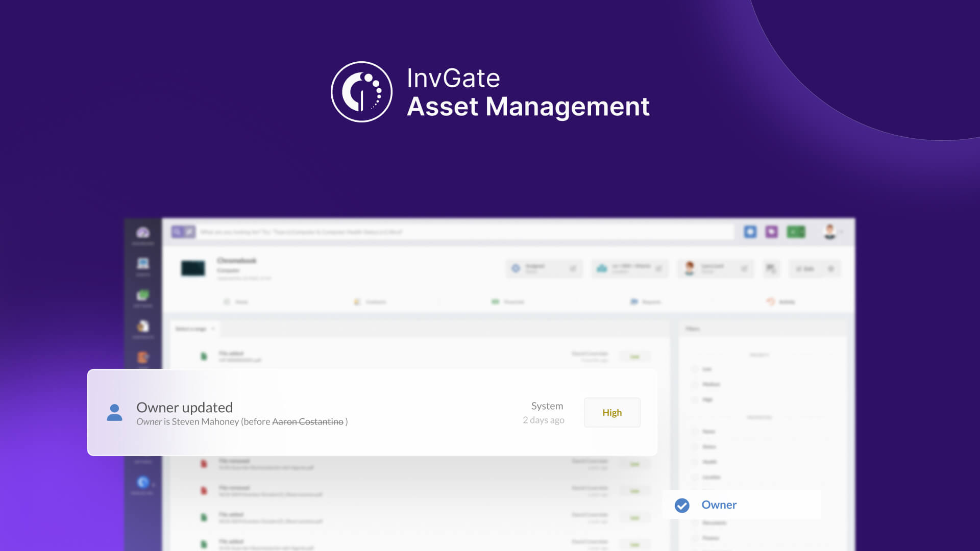Click the search field in the top bar
The height and width of the screenshot is (551, 980).
tap(465, 232)
